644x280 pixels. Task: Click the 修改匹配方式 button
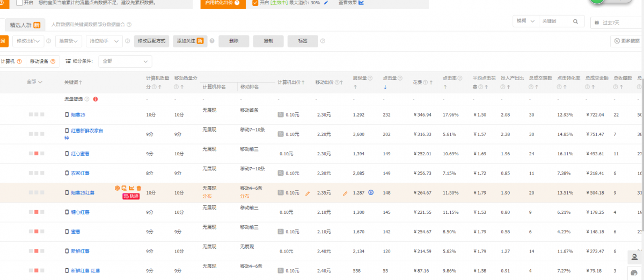coord(152,41)
